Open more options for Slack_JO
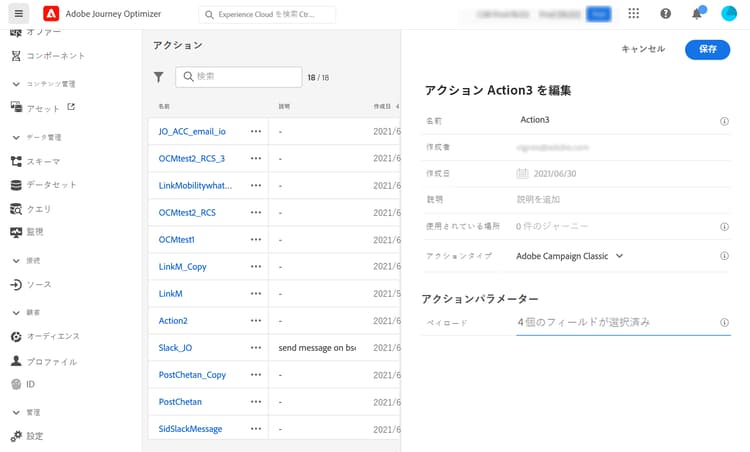 [256, 348]
